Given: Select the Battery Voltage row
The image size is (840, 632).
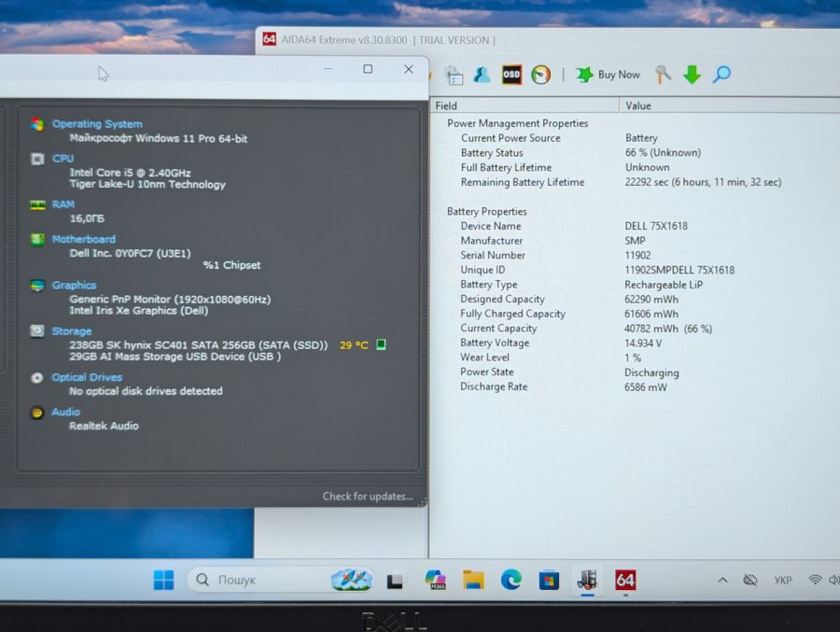Looking at the screenshot, I should tap(635, 343).
